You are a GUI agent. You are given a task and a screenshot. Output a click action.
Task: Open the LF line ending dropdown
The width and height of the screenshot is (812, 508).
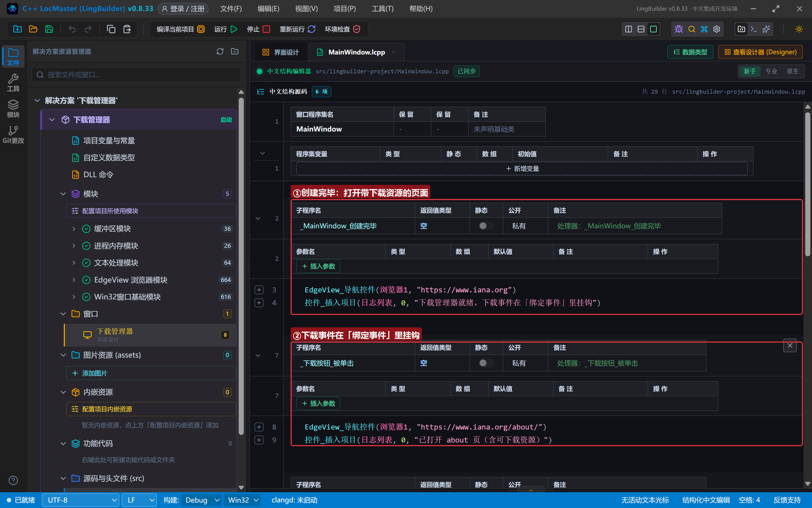click(139, 500)
